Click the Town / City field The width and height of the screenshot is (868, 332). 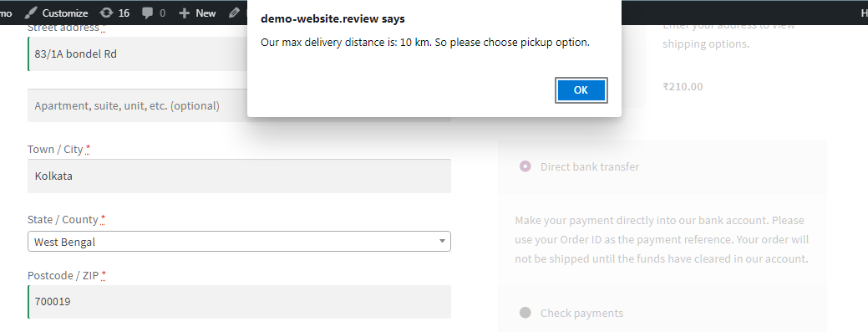pyautogui.click(x=239, y=176)
